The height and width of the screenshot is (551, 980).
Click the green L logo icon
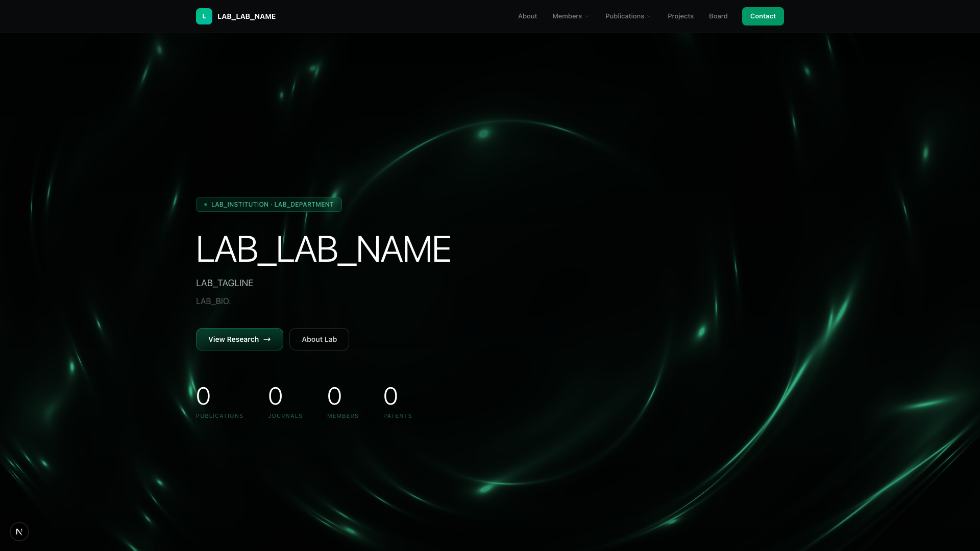[204, 16]
